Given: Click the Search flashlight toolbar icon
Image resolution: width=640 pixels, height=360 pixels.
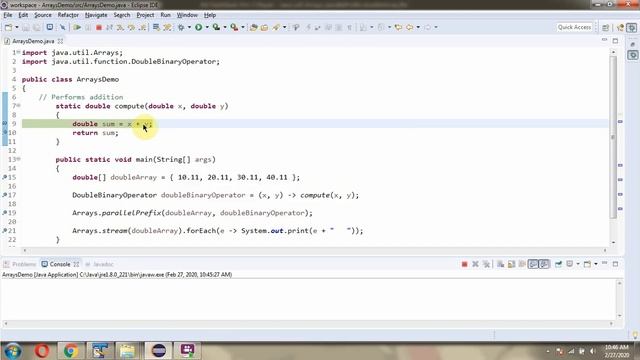Looking at the screenshot, I should point(276,27).
